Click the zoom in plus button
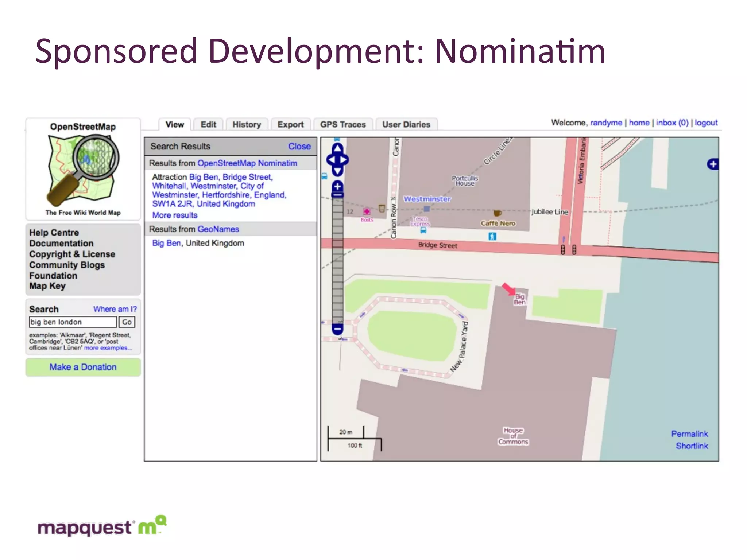Image resolution: width=747 pixels, height=560 pixels. pos(337,186)
